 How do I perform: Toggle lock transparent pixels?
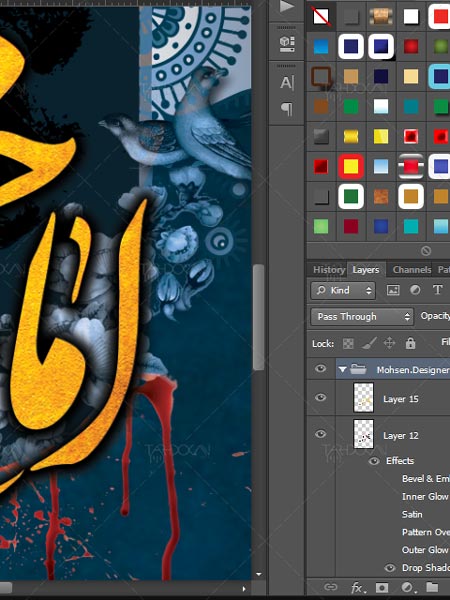[x=348, y=344]
